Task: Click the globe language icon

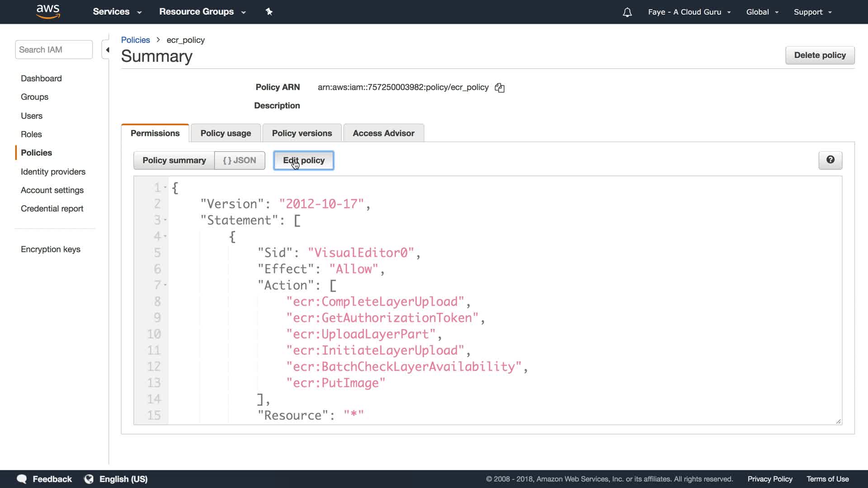Action: point(89,479)
